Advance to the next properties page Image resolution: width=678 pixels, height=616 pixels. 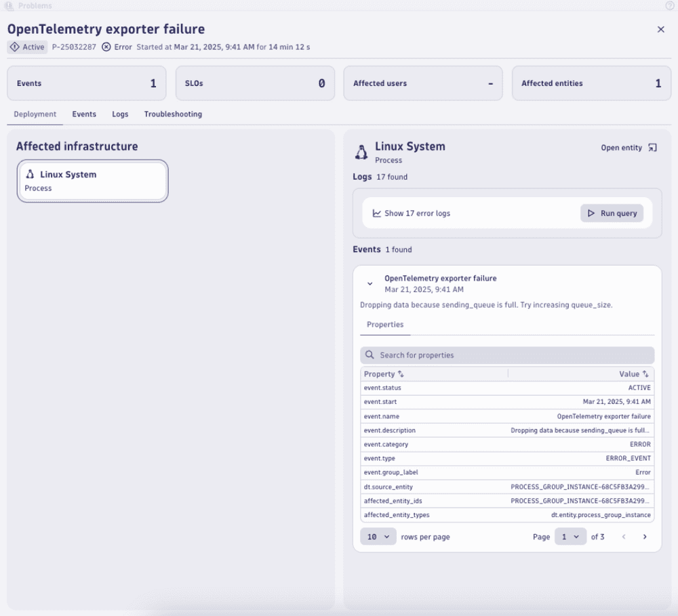click(645, 536)
